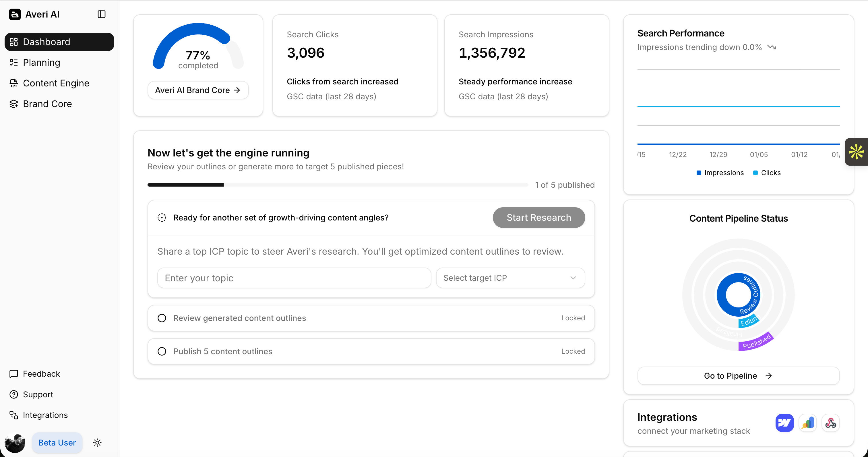868x457 pixels.
Task: Open the Planning page
Action: 41,62
